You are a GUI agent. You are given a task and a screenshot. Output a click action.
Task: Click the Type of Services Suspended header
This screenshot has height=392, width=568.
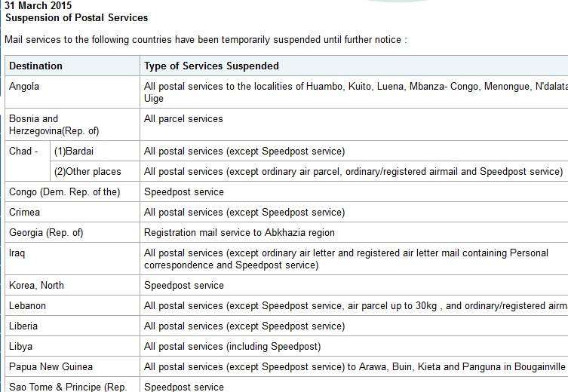(211, 66)
